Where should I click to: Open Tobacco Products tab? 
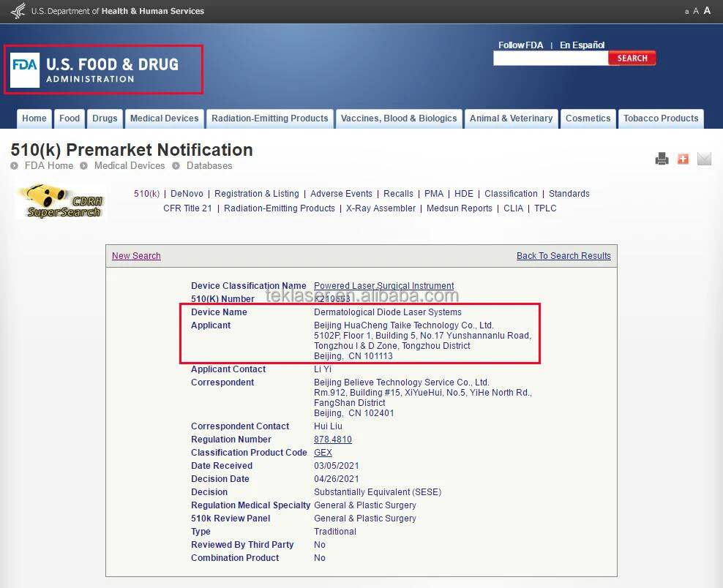(661, 118)
